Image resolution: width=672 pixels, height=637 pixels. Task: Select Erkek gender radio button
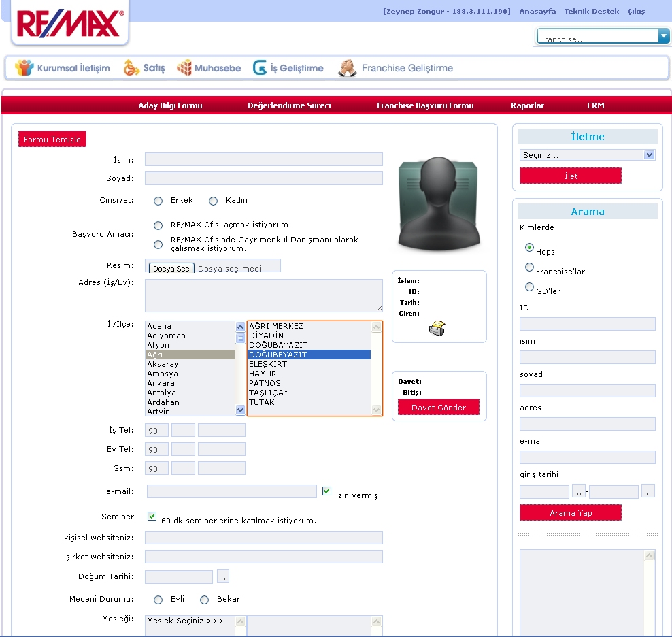[x=158, y=201]
